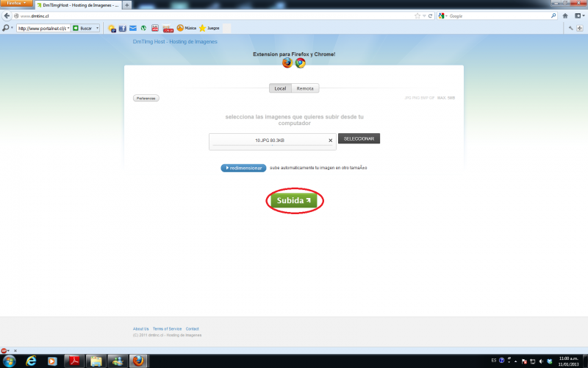Open the address bar history dropdown arrow
Screen dimensions: 588x368
pyautogui.click(x=424, y=15)
